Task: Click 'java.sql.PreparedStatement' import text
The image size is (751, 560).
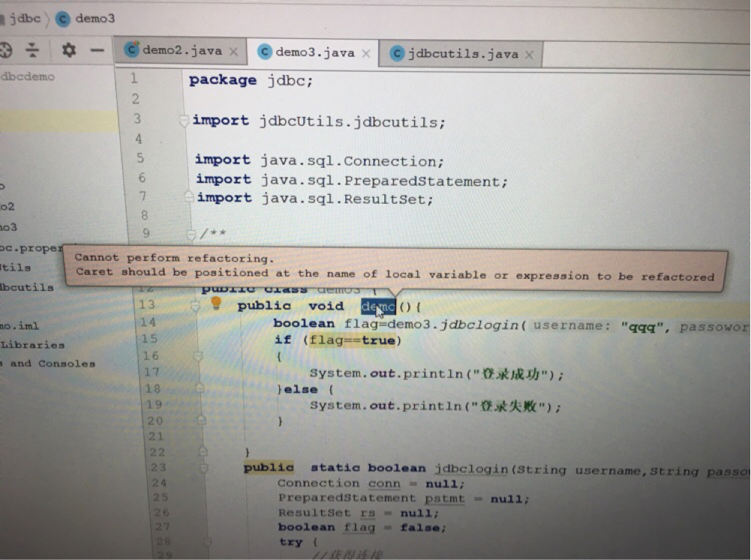Action: (384, 181)
